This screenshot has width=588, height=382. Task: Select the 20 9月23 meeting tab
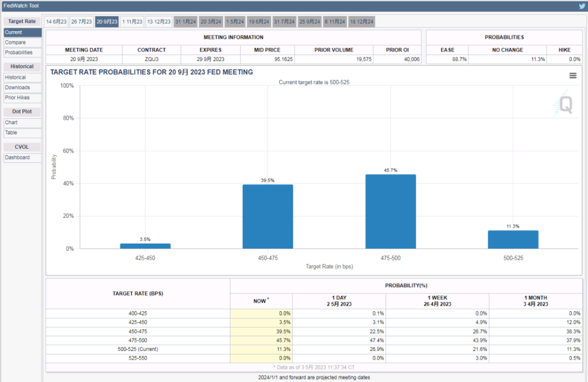[x=107, y=22]
